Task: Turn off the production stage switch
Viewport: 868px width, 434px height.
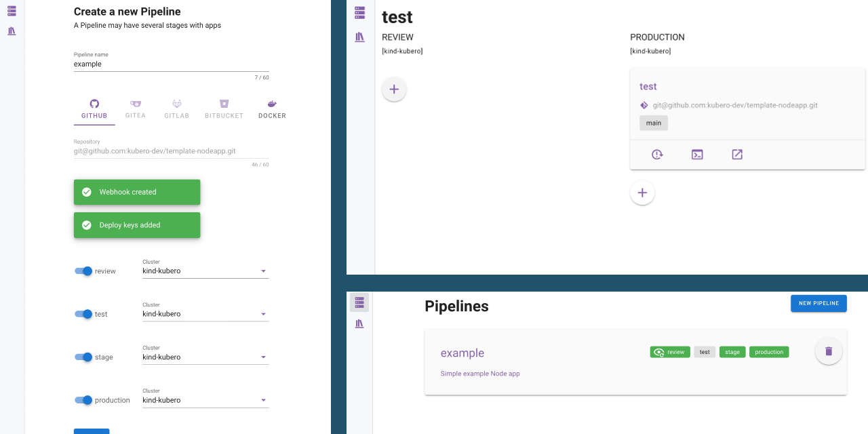Action: click(83, 400)
